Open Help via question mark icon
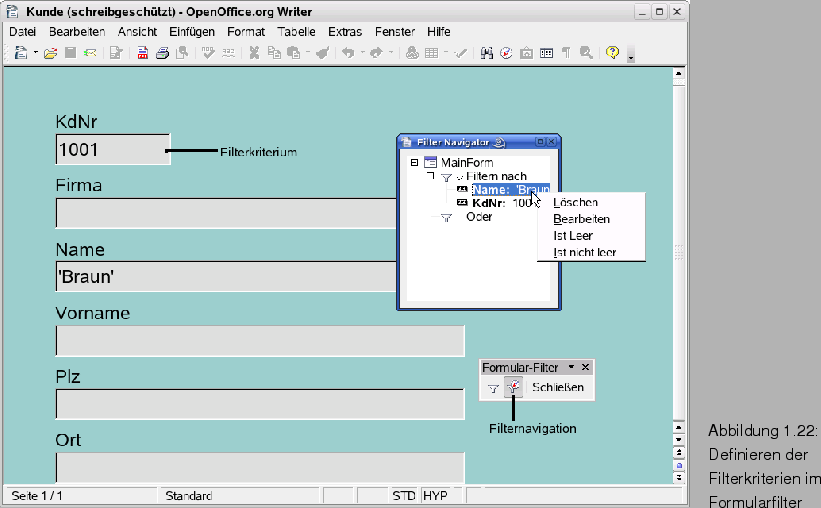Image resolution: width=821 pixels, height=508 pixels. pos(612,53)
